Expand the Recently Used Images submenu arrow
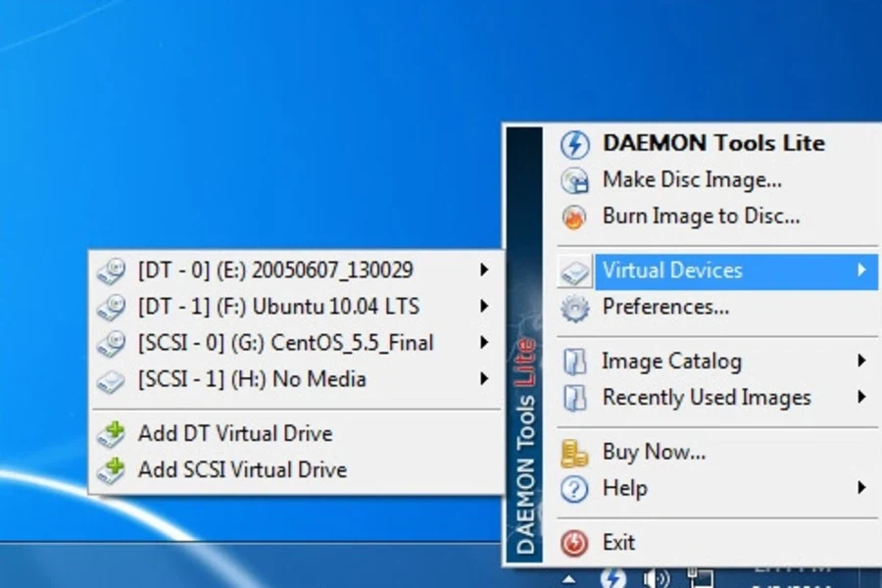Image resolution: width=882 pixels, height=588 pixels. (861, 397)
